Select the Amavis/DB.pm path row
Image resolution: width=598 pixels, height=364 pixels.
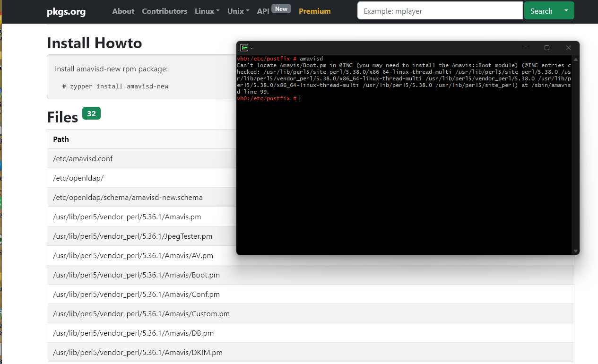click(311, 333)
